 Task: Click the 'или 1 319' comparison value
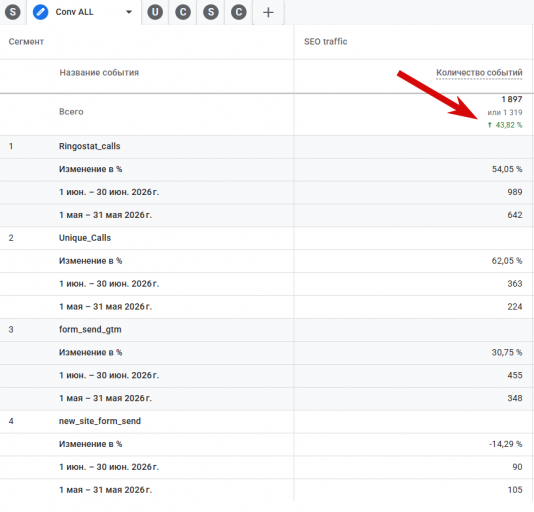click(505, 112)
